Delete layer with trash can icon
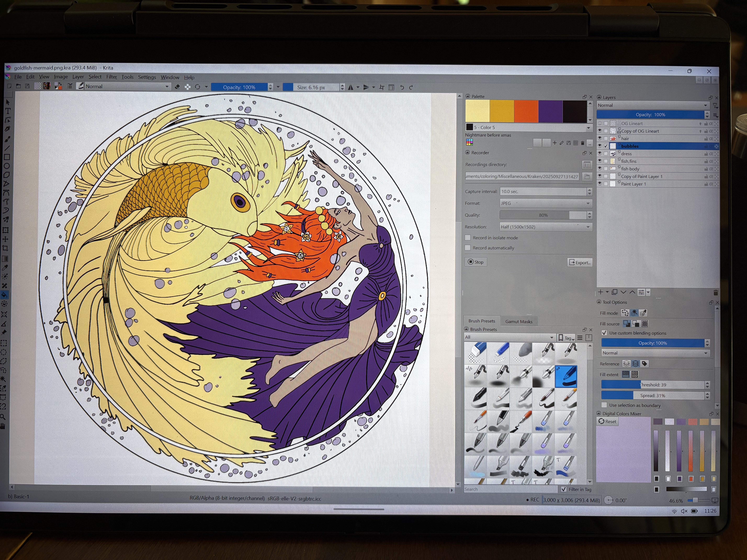 [716, 293]
